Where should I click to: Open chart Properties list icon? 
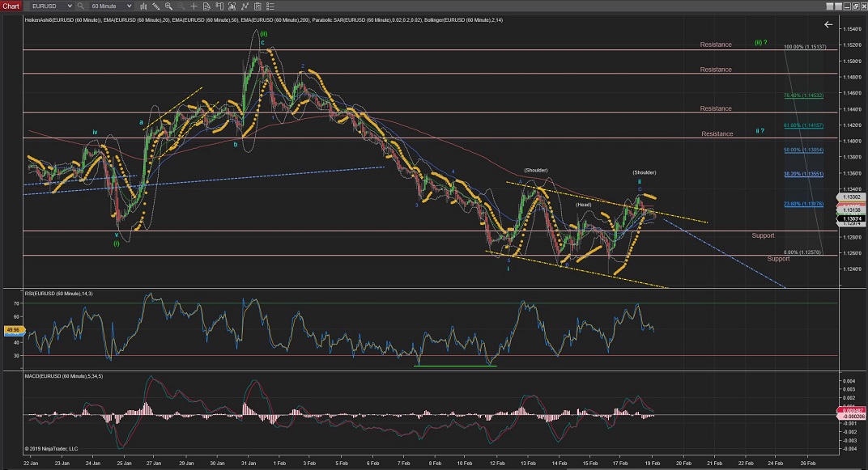[x=270, y=6]
